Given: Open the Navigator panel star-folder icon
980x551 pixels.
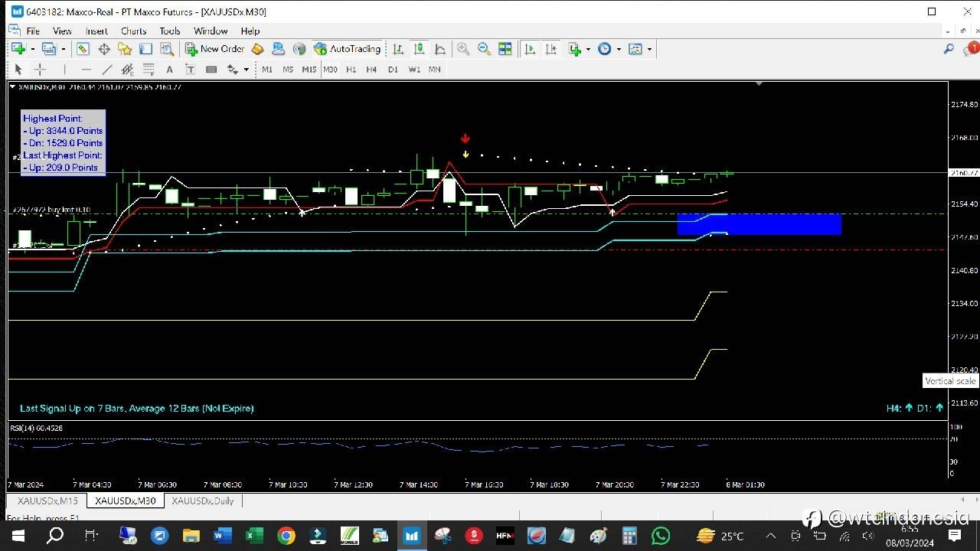Looking at the screenshot, I should [125, 49].
